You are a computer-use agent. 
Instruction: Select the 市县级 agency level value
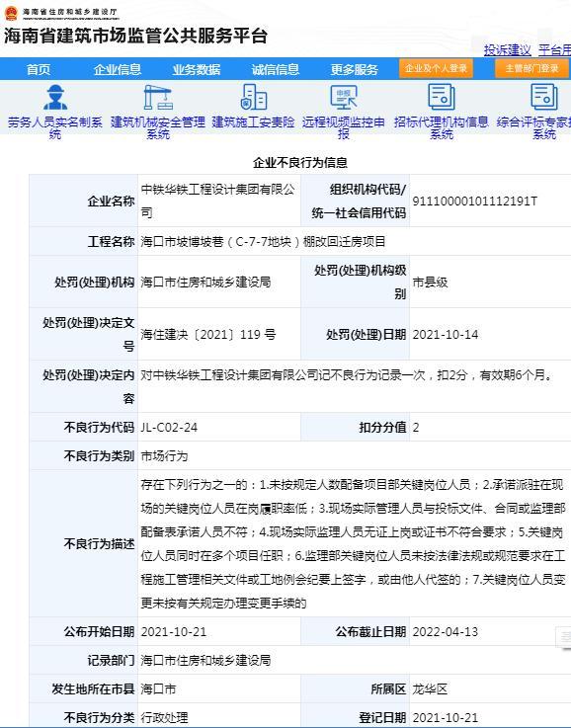pyautogui.click(x=430, y=282)
